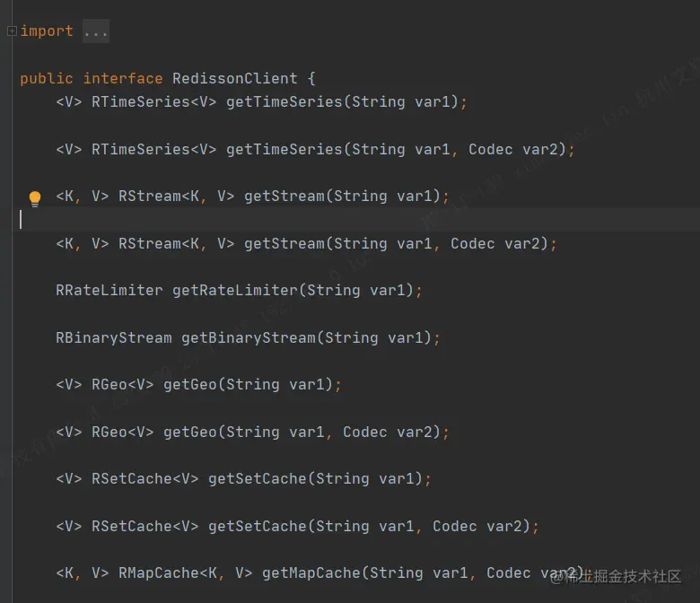Click String in the getRateLimiter parameter
The width and height of the screenshot is (700, 603).
click(334, 291)
